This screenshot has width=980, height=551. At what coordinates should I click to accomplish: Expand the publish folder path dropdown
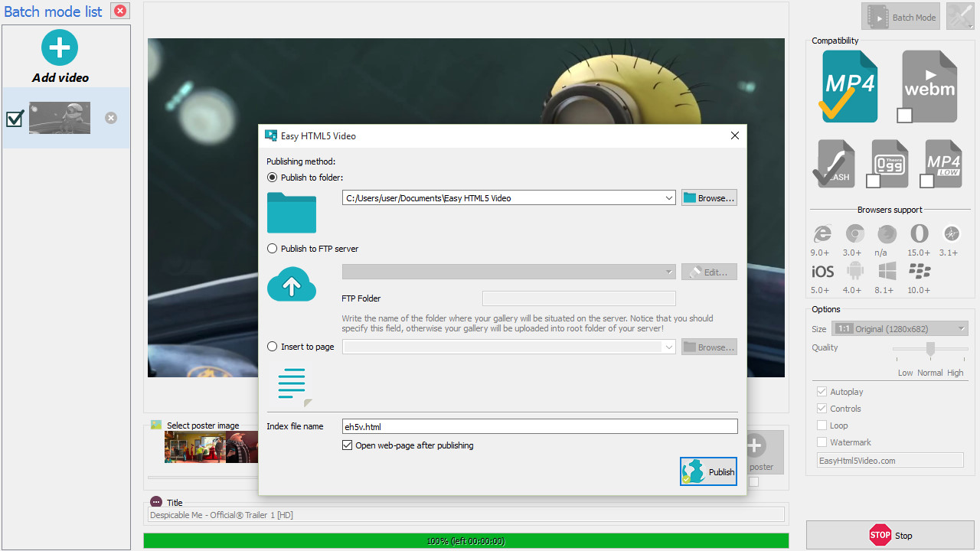click(x=669, y=198)
